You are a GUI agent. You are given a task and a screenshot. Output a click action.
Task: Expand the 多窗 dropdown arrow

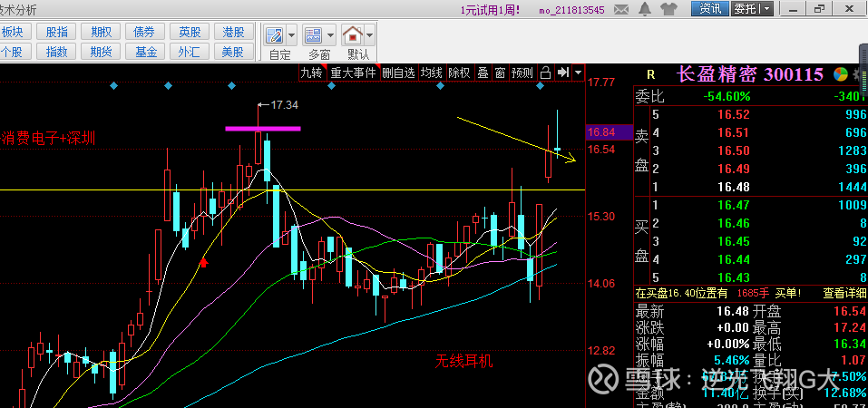(x=330, y=35)
